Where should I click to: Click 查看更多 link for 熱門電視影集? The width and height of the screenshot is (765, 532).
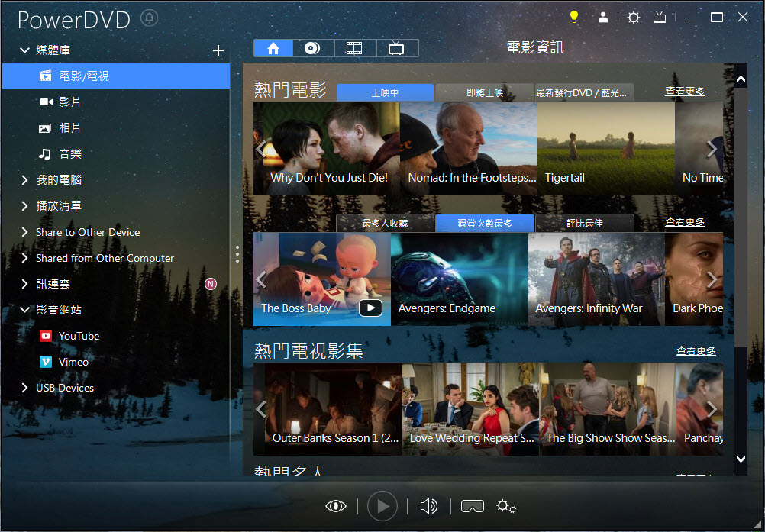click(x=696, y=350)
